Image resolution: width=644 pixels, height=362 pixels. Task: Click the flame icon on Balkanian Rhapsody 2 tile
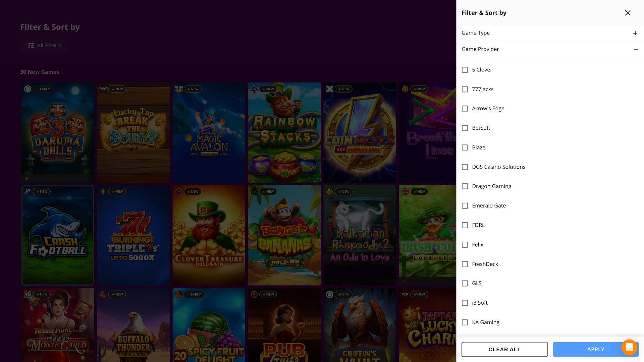pyautogui.click(x=330, y=191)
